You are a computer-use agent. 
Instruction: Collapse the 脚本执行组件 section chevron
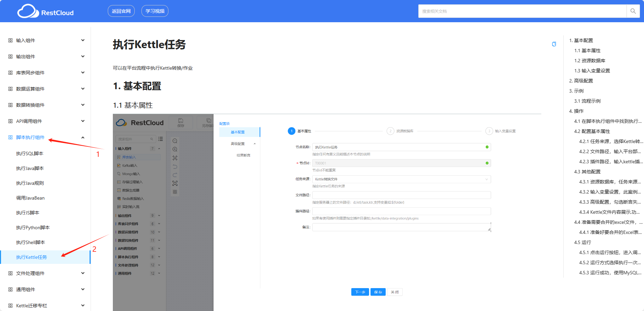(x=83, y=137)
